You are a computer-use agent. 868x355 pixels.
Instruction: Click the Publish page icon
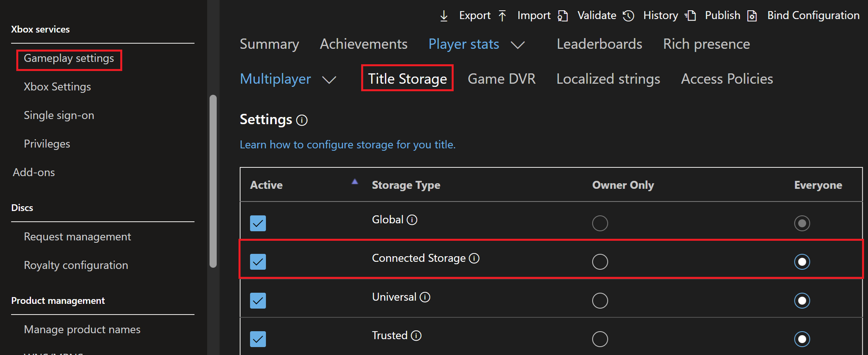(x=691, y=16)
